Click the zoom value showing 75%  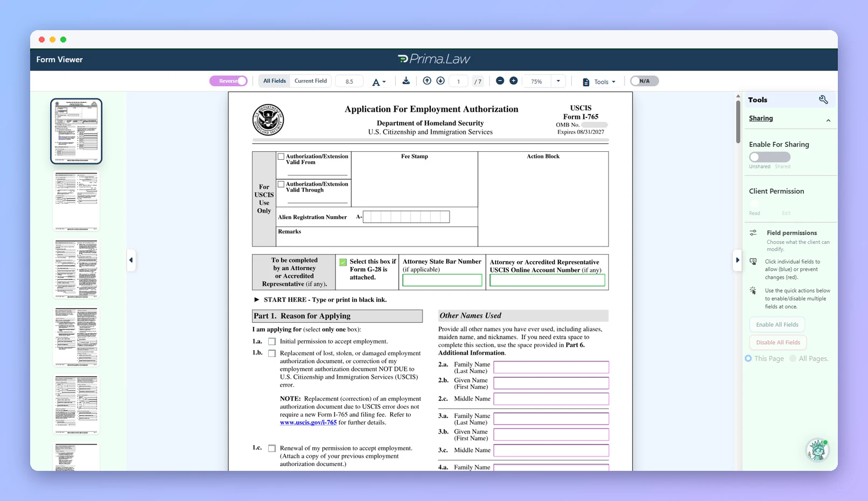pyautogui.click(x=537, y=82)
